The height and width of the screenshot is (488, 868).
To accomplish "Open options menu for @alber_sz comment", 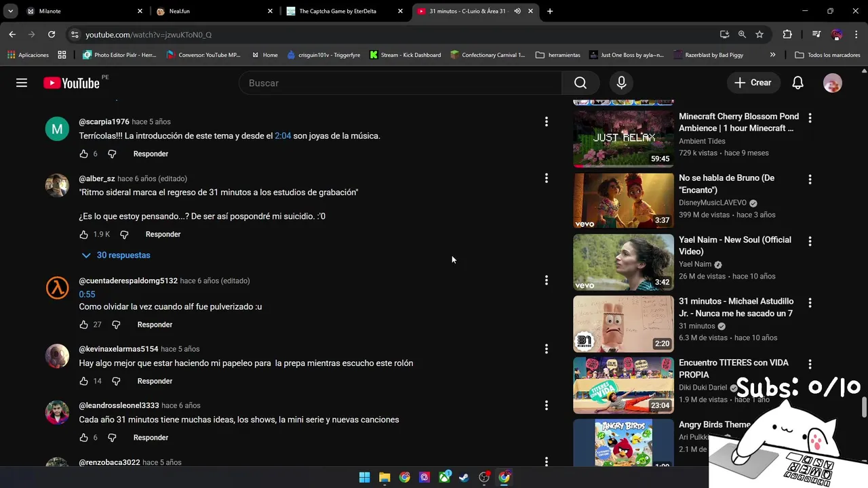I will 547,178.
